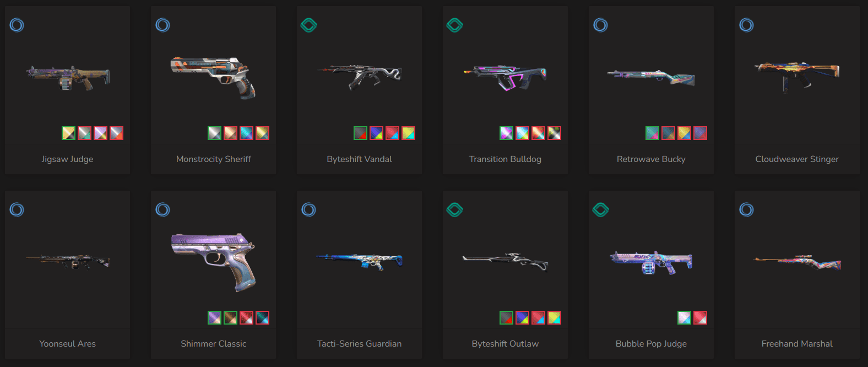Click the blue tier icon on Yoonseul Ares
Image resolution: width=868 pixels, height=367 pixels.
click(x=17, y=209)
